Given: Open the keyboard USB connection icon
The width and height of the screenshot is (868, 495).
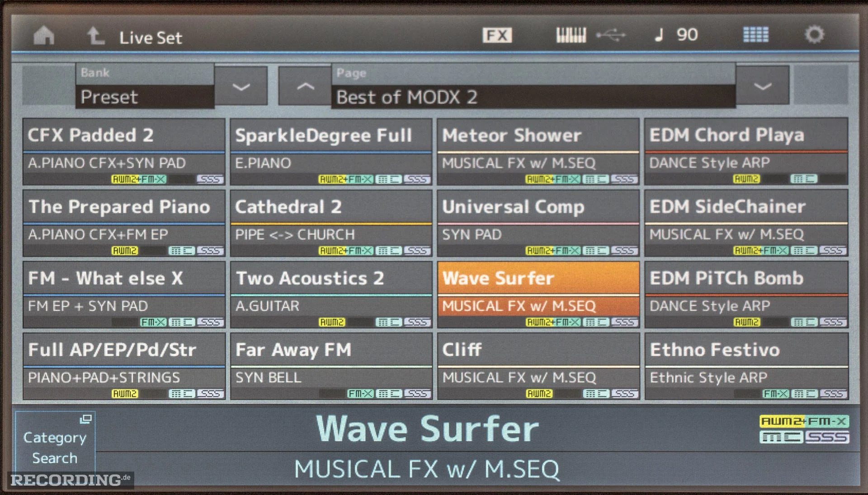Looking at the screenshot, I should [x=590, y=35].
